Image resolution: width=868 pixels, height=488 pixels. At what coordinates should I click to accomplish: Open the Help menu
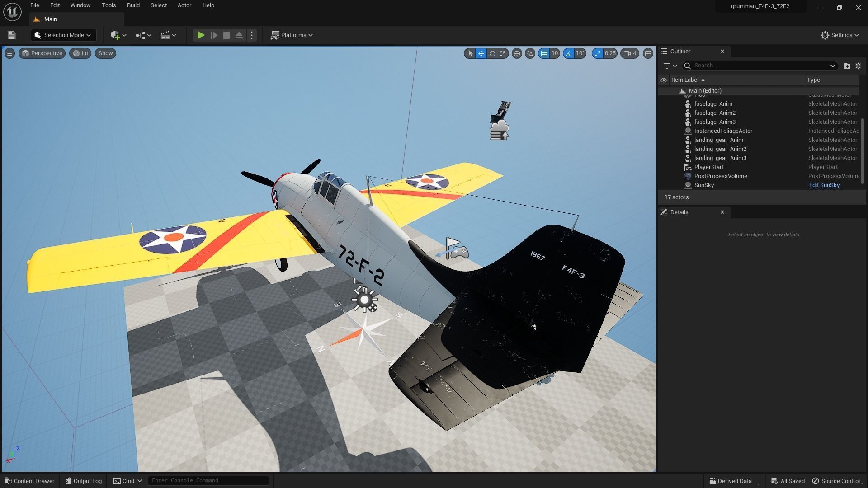coord(208,5)
